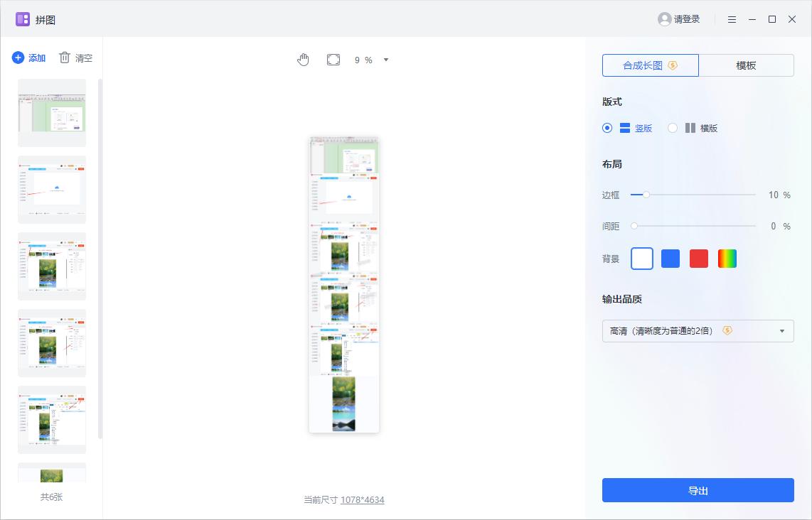
Task: Click the VIP badge on 高清 quality option
Action: pos(727,330)
